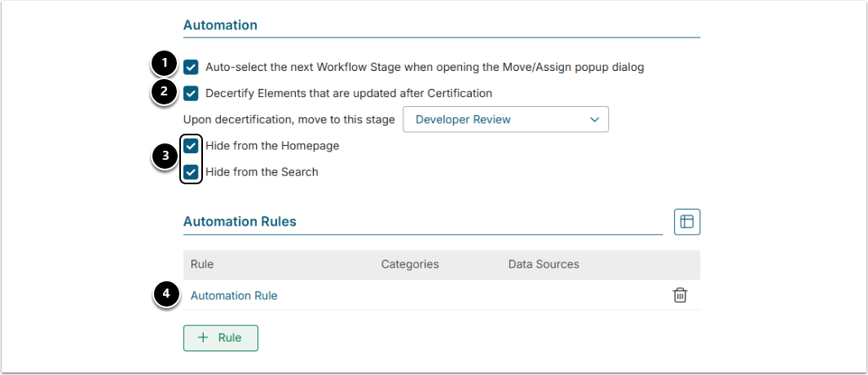Click the chevron arrow of stage dropdown

pyautogui.click(x=593, y=119)
